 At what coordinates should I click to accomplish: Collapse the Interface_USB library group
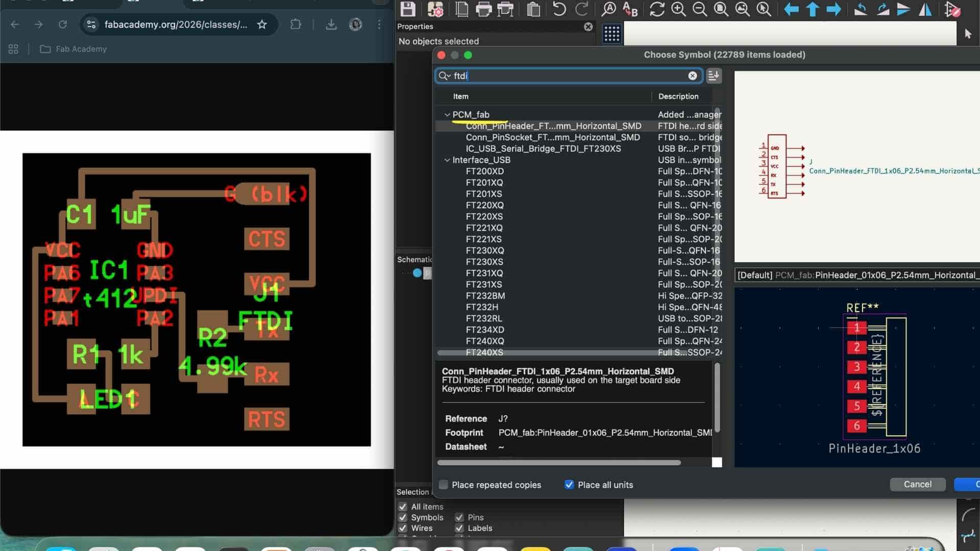pyautogui.click(x=447, y=160)
